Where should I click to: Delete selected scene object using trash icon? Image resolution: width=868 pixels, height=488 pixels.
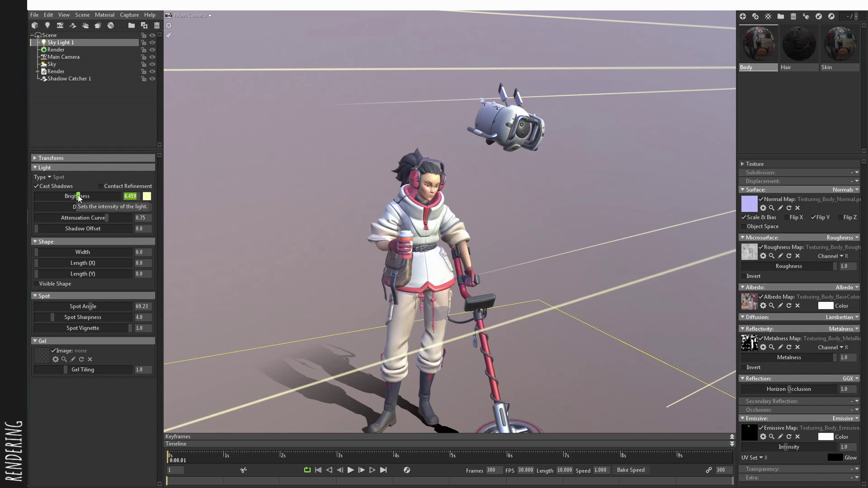tap(157, 26)
